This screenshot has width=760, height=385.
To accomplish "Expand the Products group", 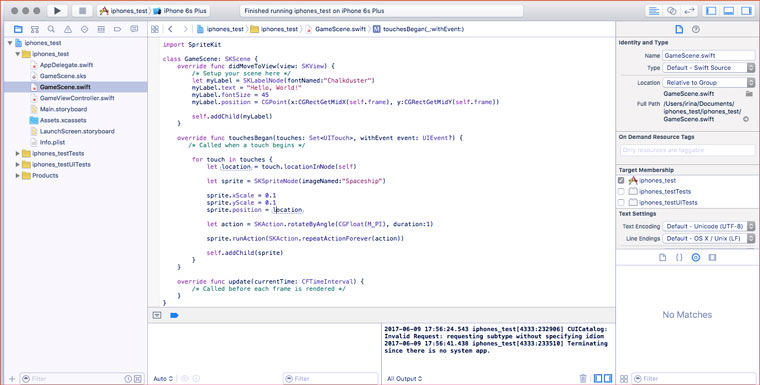I will (x=17, y=176).
